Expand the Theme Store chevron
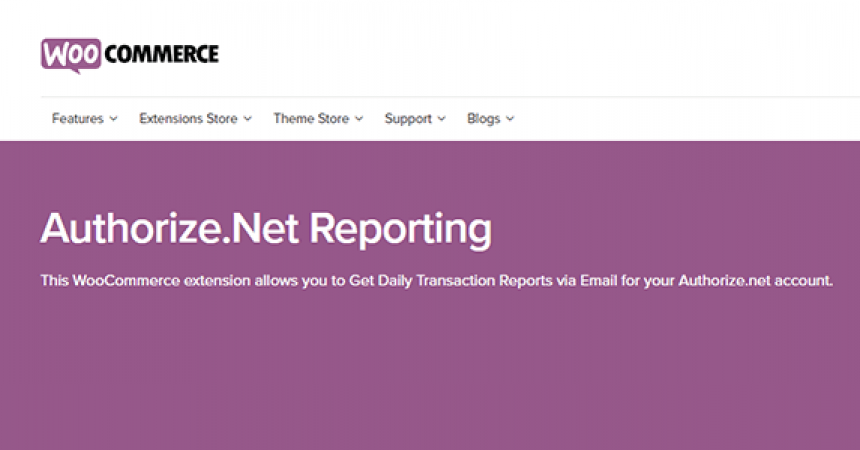Image resolution: width=860 pixels, height=450 pixels. click(359, 119)
